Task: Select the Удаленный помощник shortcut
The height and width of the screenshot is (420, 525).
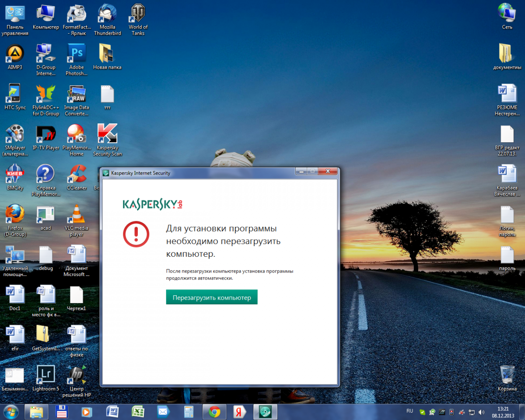Action: pyautogui.click(x=15, y=261)
